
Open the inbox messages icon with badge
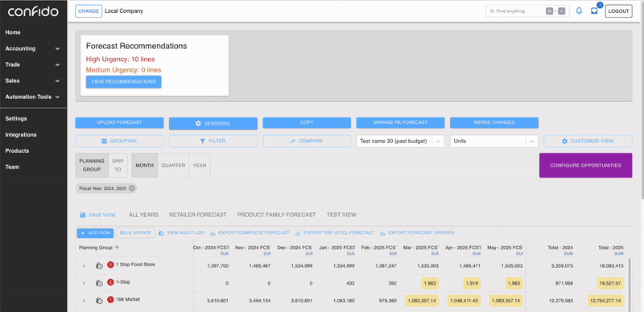(594, 11)
